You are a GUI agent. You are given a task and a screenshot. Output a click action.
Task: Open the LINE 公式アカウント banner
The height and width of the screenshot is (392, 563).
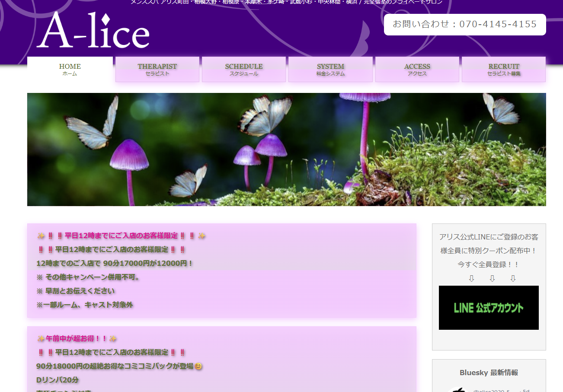(489, 308)
